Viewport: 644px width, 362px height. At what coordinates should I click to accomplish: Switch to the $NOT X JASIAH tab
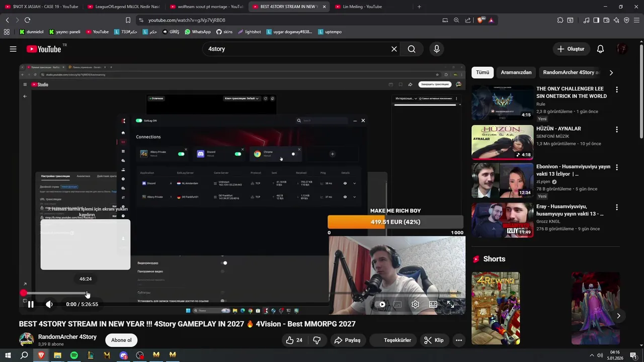pyautogui.click(x=41, y=7)
